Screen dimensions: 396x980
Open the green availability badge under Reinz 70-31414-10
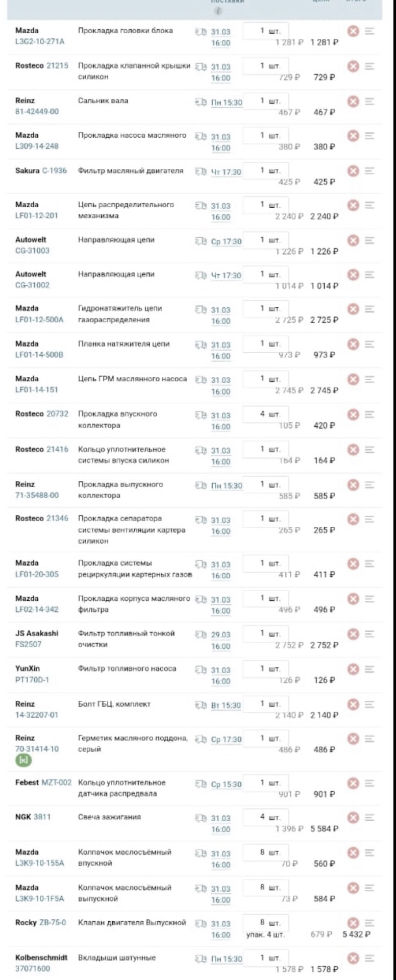click(23, 760)
